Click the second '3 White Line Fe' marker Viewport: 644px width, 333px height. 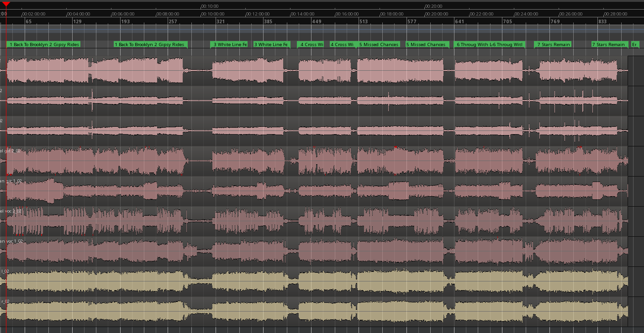271,45
